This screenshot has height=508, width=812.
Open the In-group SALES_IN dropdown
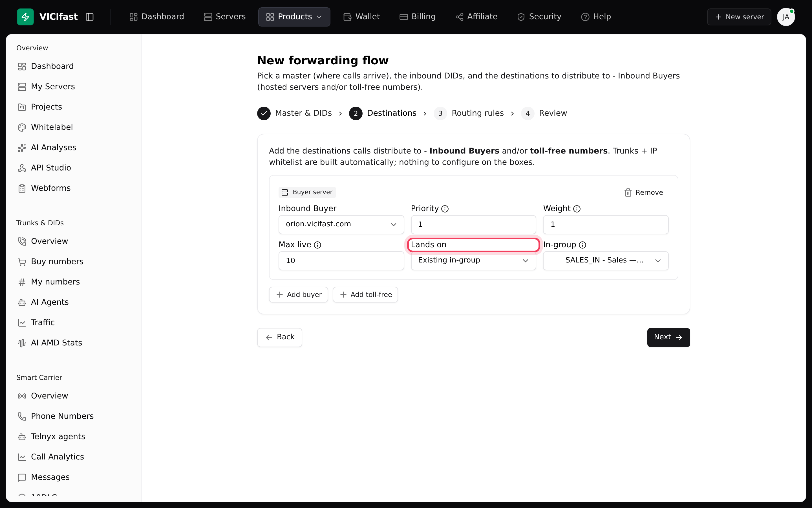606,260
